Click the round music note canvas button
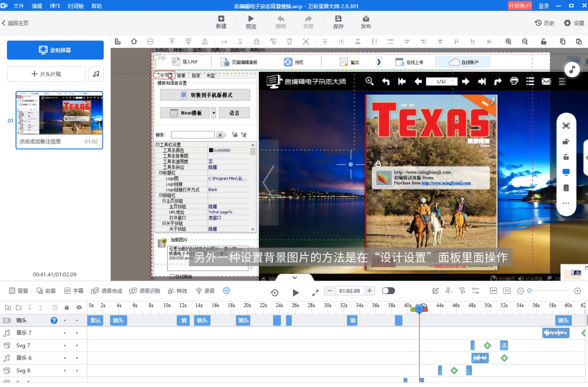The width and height of the screenshot is (588, 387). (x=572, y=70)
